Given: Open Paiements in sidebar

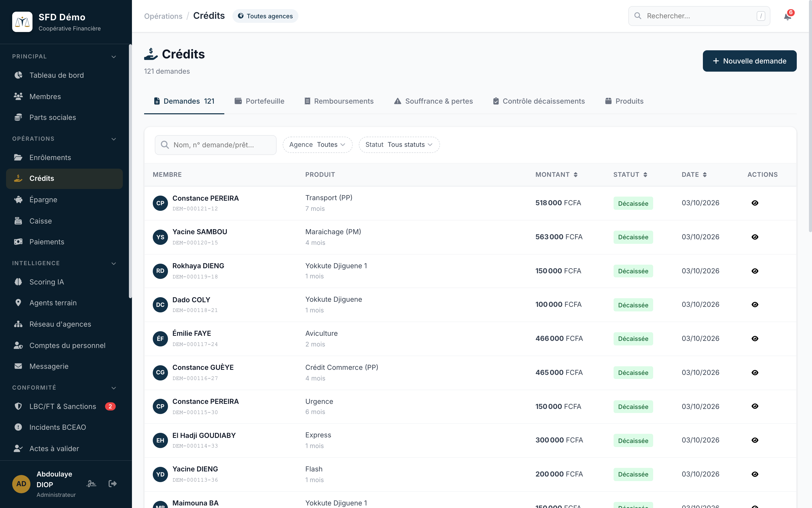Looking at the screenshot, I should 64,242.
